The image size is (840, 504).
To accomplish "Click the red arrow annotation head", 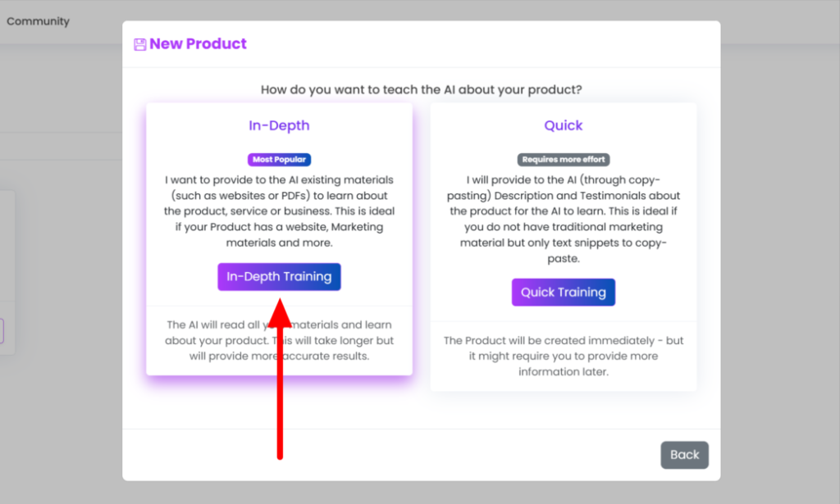I will click(x=280, y=314).
